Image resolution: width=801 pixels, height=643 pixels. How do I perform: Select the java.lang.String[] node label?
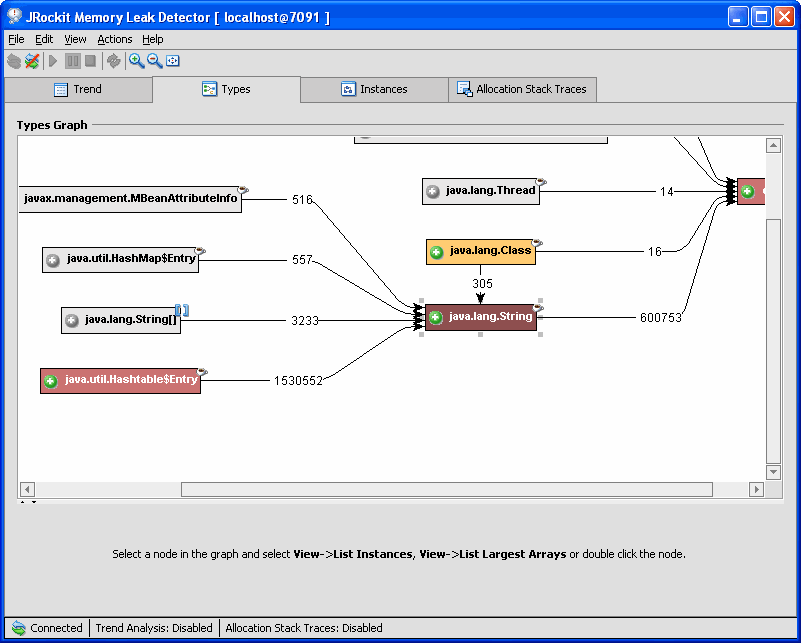(x=131, y=320)
